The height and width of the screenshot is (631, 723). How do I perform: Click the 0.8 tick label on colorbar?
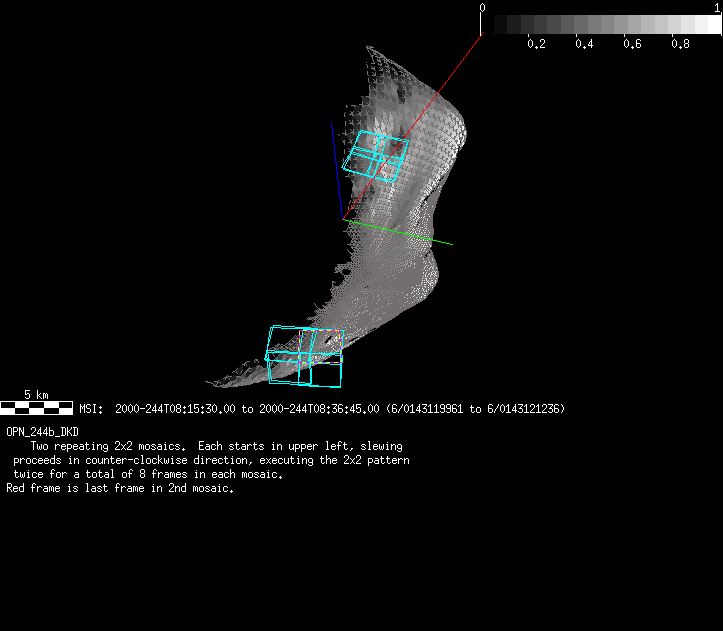pyautogui.click(x=680, y=45)
